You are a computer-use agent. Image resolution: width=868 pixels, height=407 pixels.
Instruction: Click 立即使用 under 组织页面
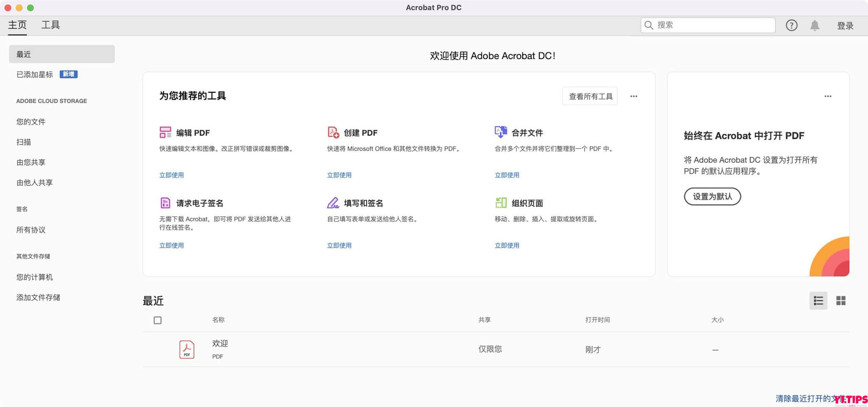coord(507,246)
